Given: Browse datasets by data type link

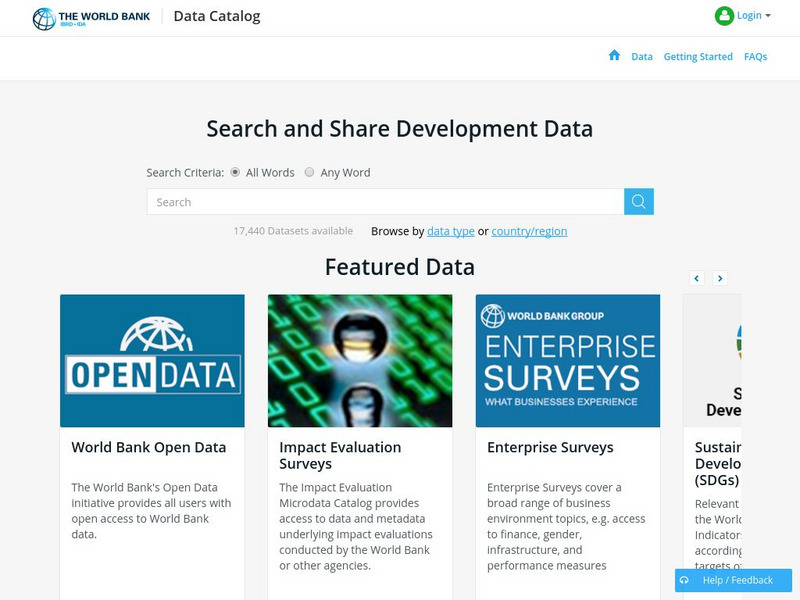Looking at the screenshot, I should [x=451, y=231].
